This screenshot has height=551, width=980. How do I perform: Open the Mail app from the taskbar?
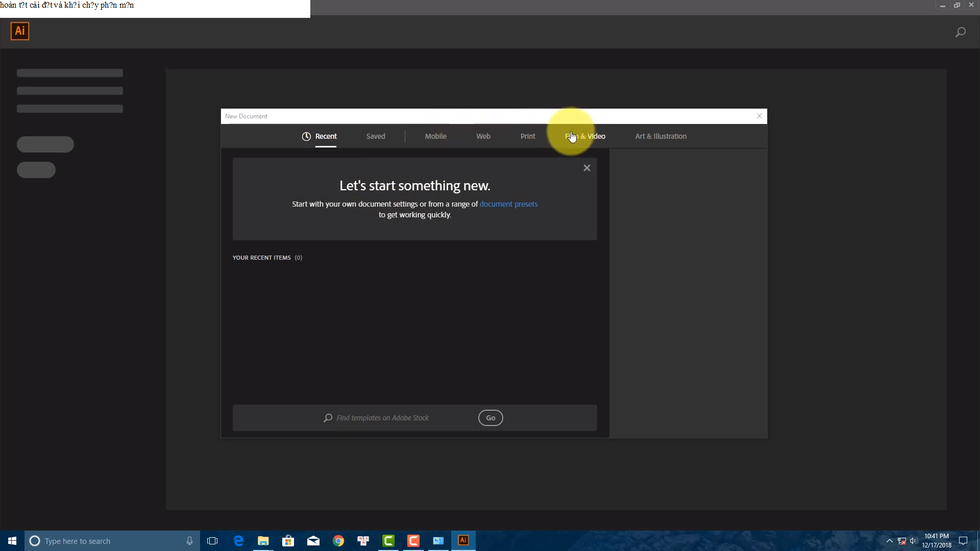pos(313,541)
